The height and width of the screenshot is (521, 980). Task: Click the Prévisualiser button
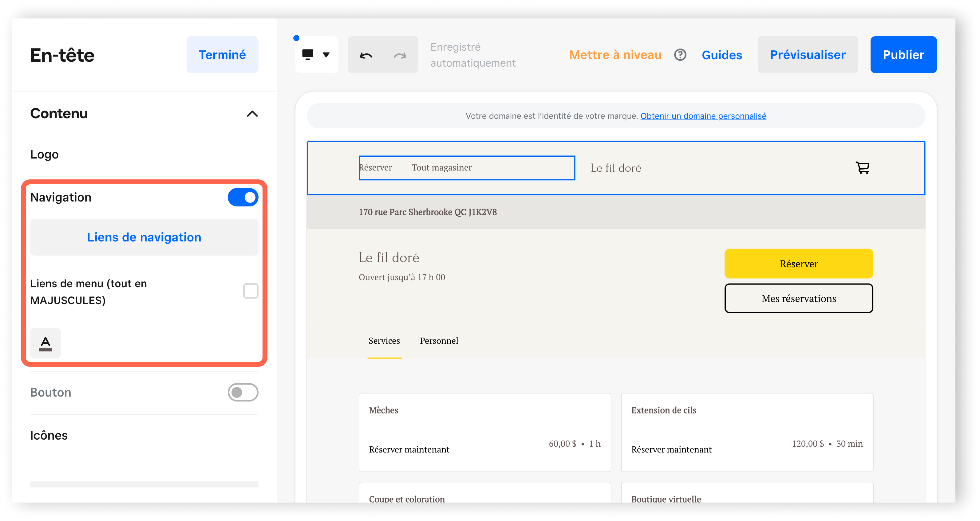click(x=808, y=55)
